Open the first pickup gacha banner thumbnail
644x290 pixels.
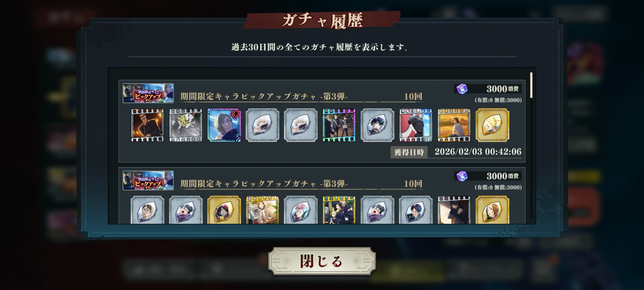click(x=148, y=93)
